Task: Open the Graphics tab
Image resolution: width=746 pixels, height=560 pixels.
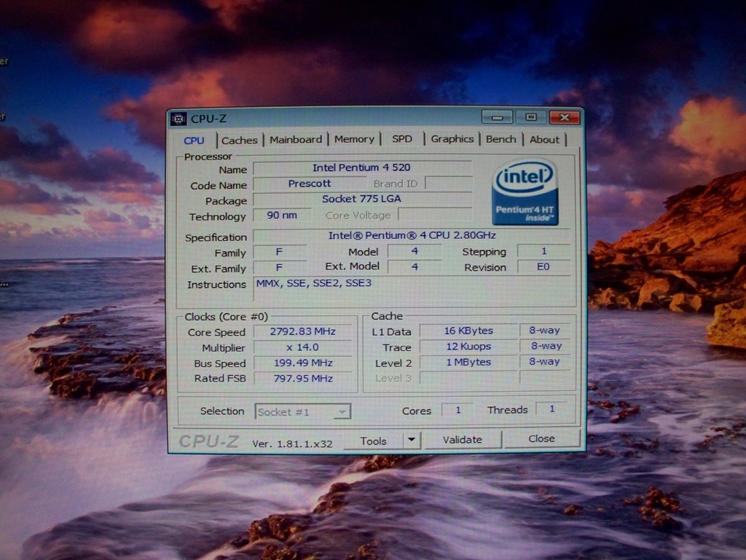Action: tap(452, 139)
